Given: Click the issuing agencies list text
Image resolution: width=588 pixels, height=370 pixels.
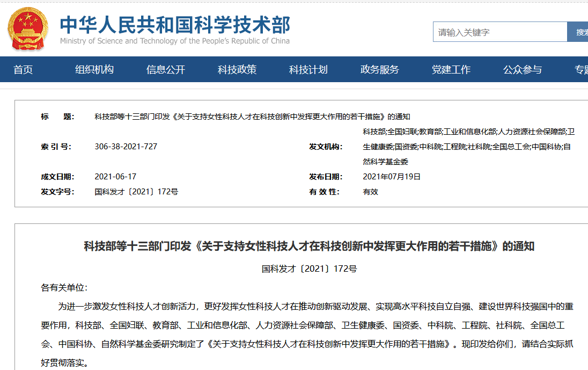Looking at the screenshot, I should [468, 147].
